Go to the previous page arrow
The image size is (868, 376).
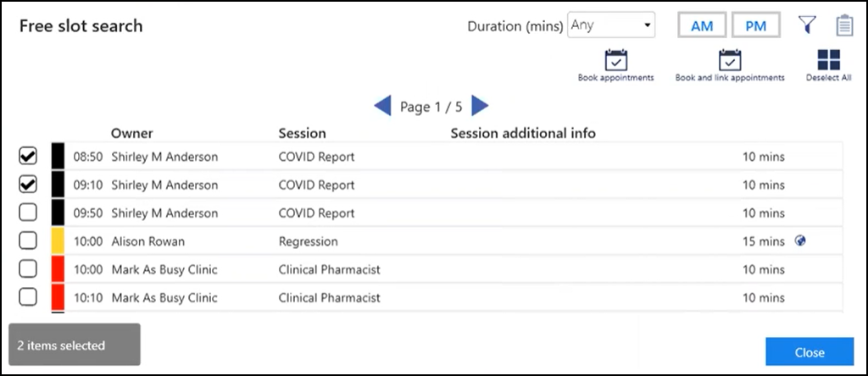tap(382, 106)
